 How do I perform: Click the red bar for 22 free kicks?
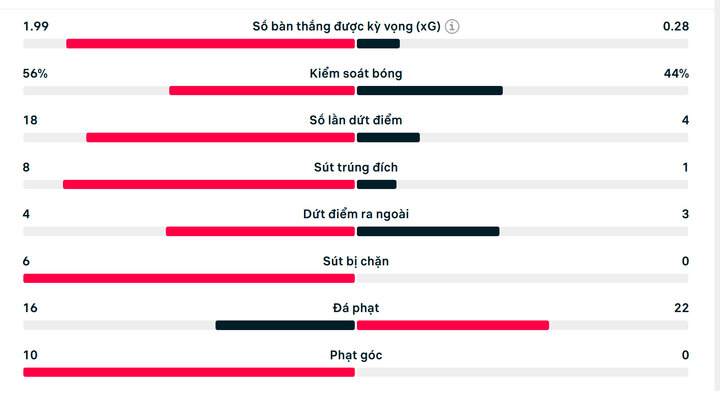(453, 325)
